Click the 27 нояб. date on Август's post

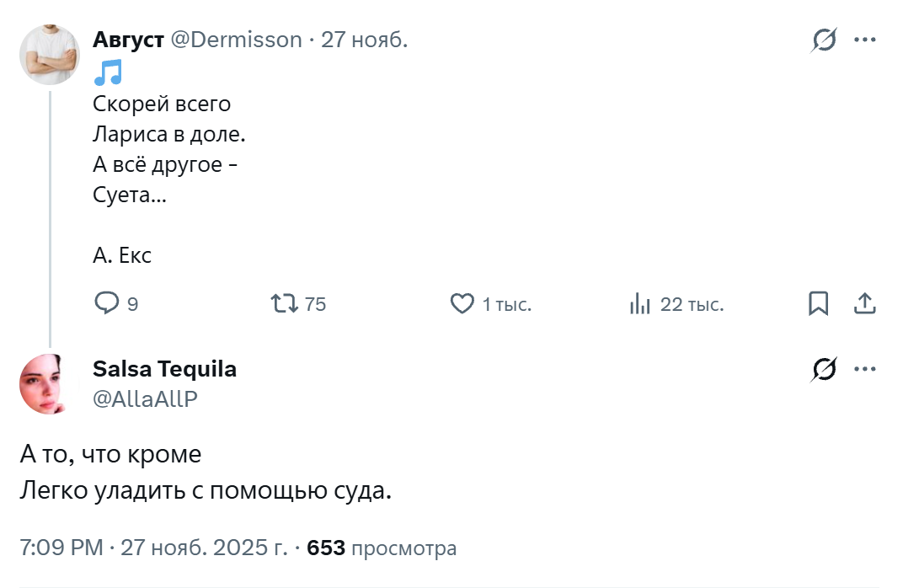click(365, 40)
